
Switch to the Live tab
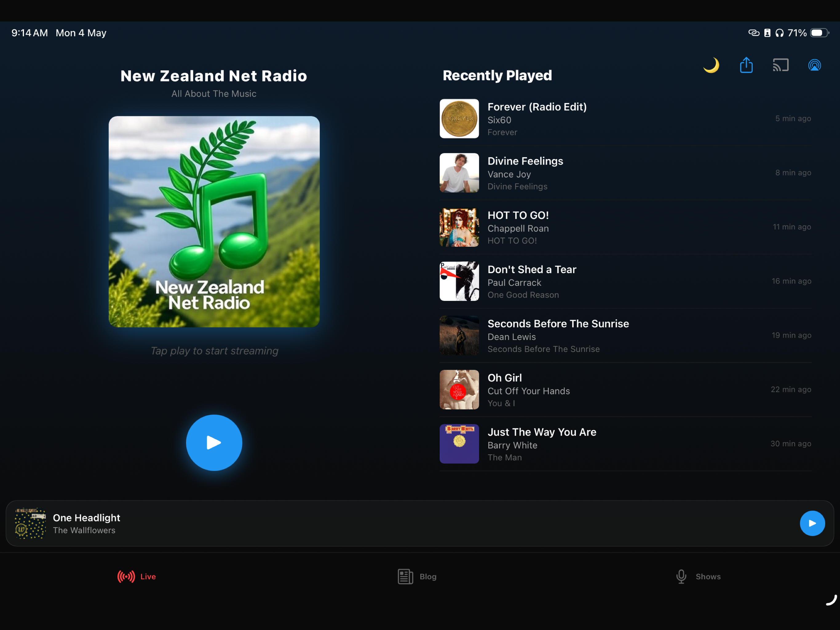tap(137, 576)
